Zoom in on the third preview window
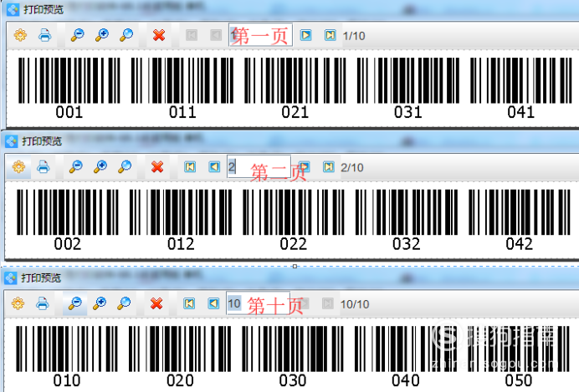This screenshot has width=579, height=392. tap(100, 303)
